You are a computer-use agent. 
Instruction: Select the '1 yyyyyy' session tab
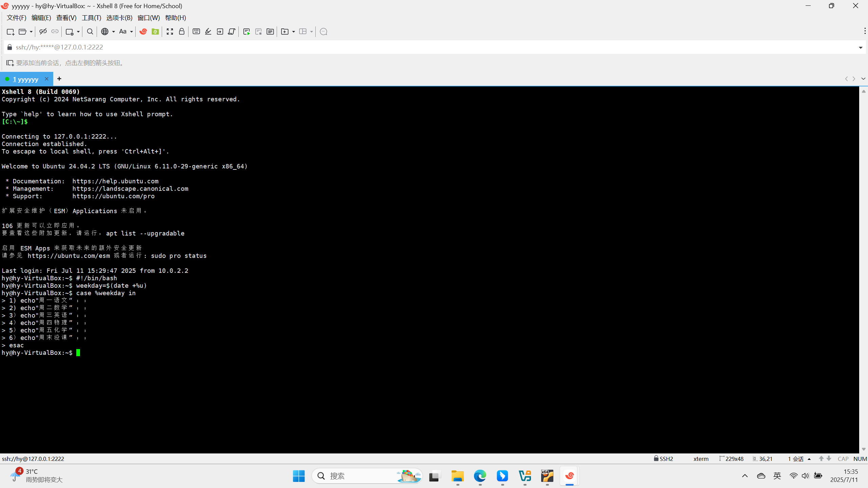[x=25, y=79]
